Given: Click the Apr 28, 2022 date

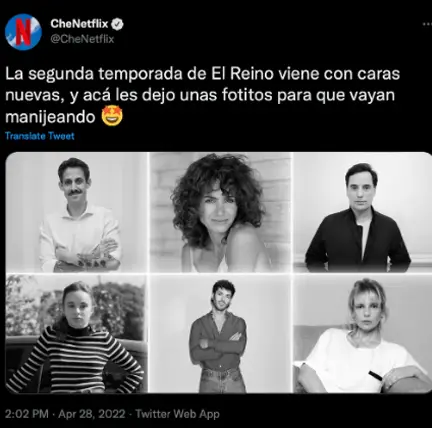Looking at the screenshot, I should coord(92,414).
